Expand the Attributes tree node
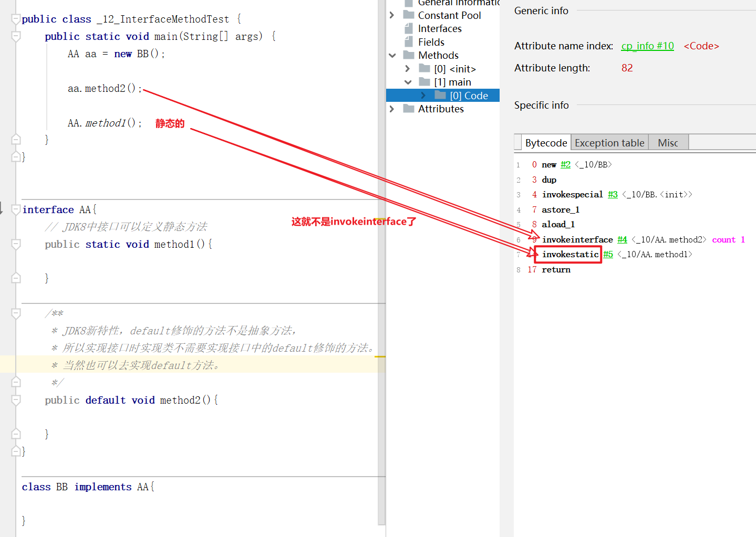 pyautogui.click(x=392, y=109)
